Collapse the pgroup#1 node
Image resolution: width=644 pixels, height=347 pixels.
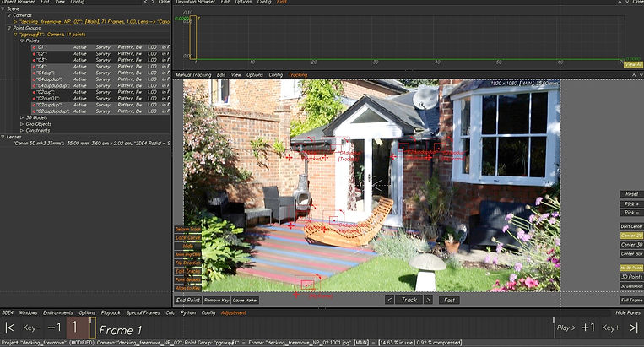pyautogui.click(x=15, y=35)
